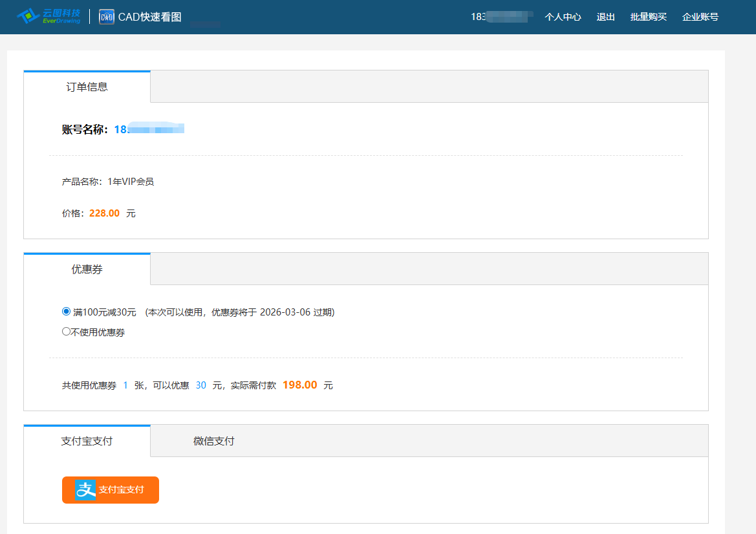The image size is (756, 534).
Task: Switch to the 微信支付 payment tab
Action: tap(213, 441)
